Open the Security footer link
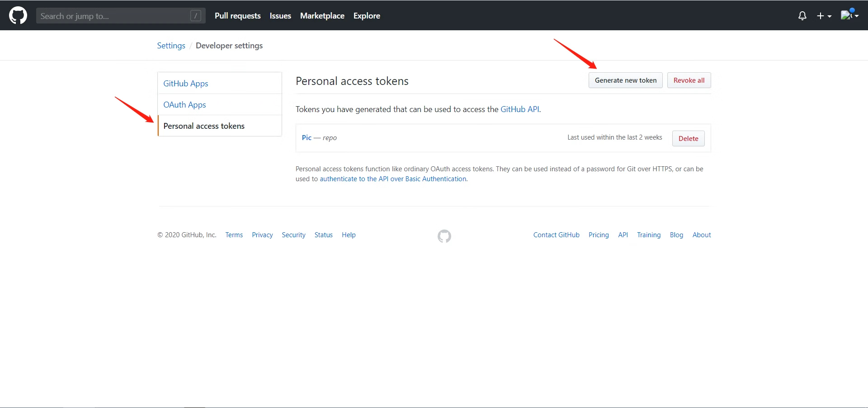The image size is (868, 408). pyautogui.click(x=293, y=235)
